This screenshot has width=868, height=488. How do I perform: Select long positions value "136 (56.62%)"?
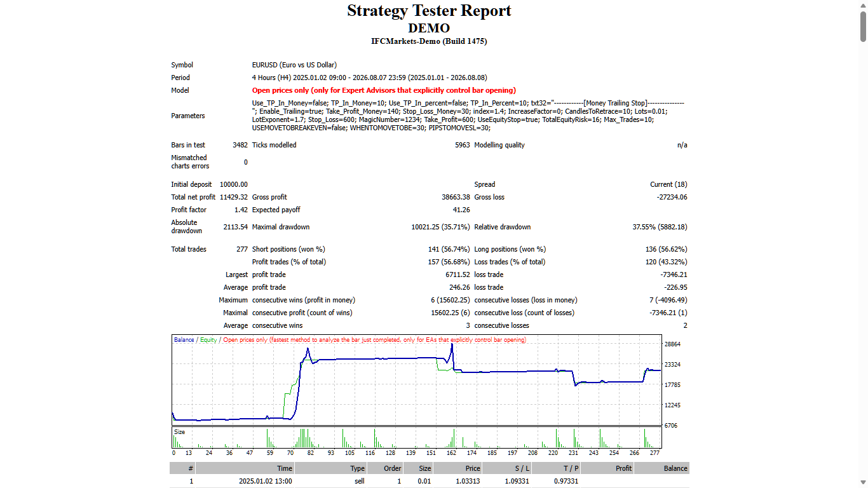[667, 249]
